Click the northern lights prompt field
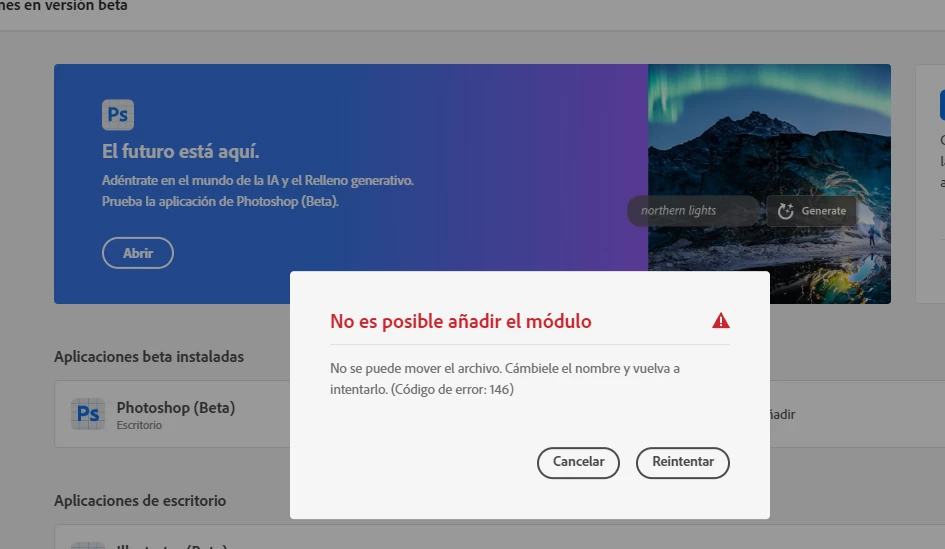The height and width of the screenshot is (549, 945). tap(693, 211)
